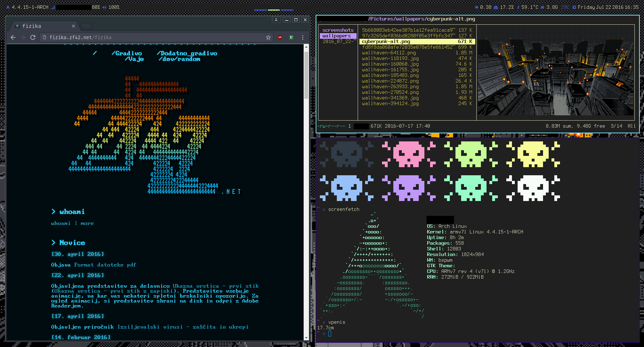Open the green V extension icon
This screenshot has height=347, width=644.
click(291, 37)
